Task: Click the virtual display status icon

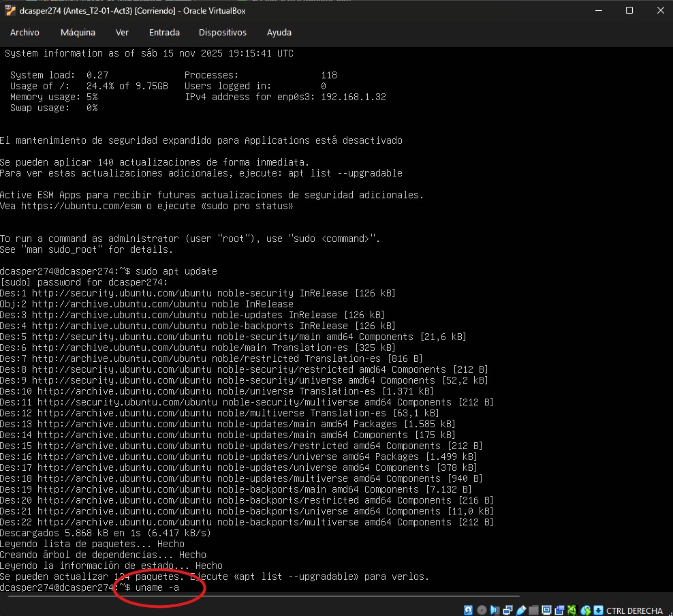Action: (x=547, y=610)
